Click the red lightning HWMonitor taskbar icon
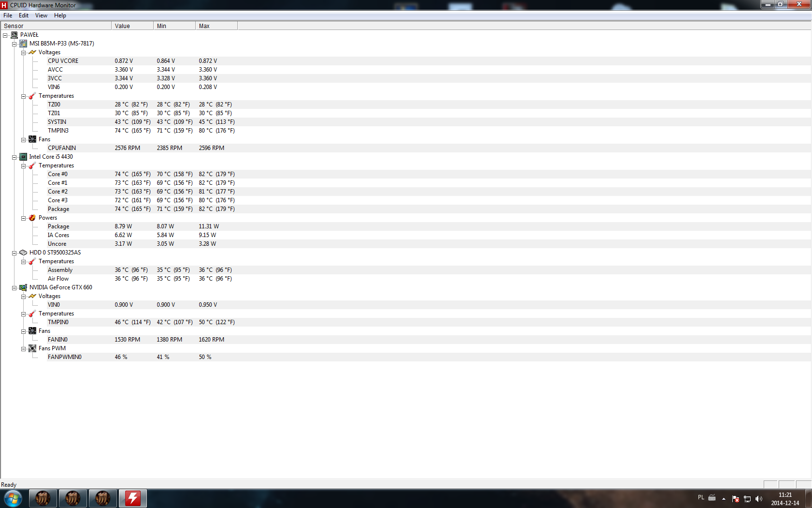 click(132, 498)
